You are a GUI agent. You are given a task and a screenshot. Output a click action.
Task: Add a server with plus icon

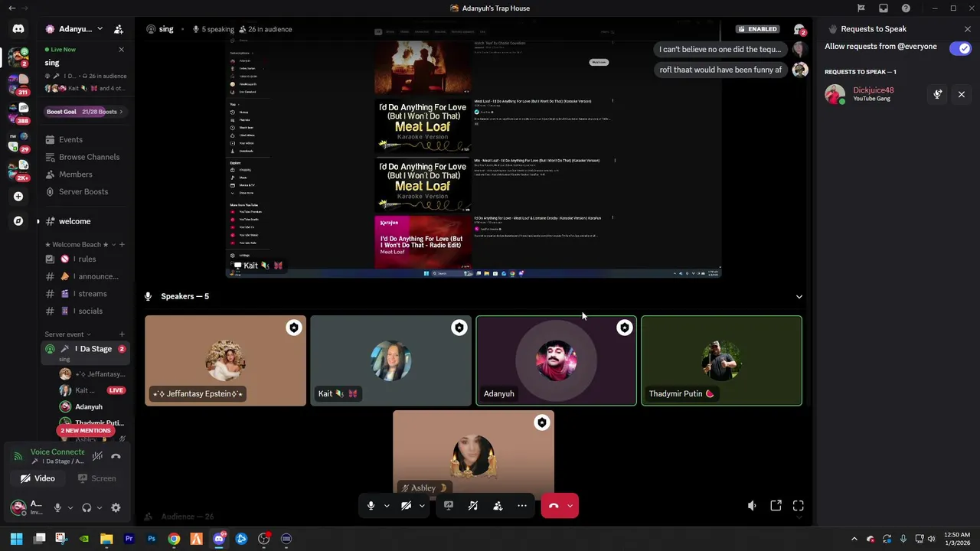(18, 197)
